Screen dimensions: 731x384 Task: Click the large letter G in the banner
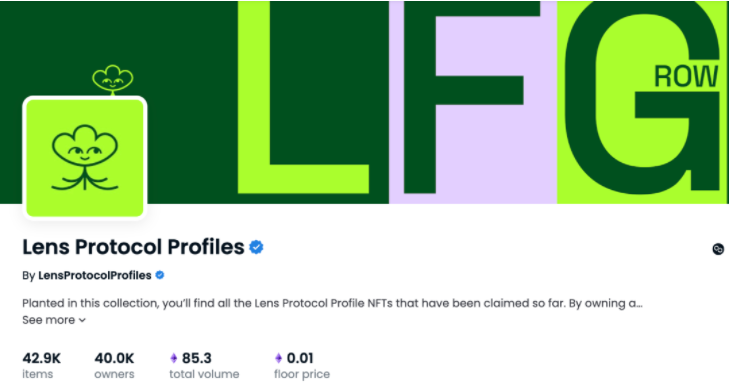[x=642, y=97]
